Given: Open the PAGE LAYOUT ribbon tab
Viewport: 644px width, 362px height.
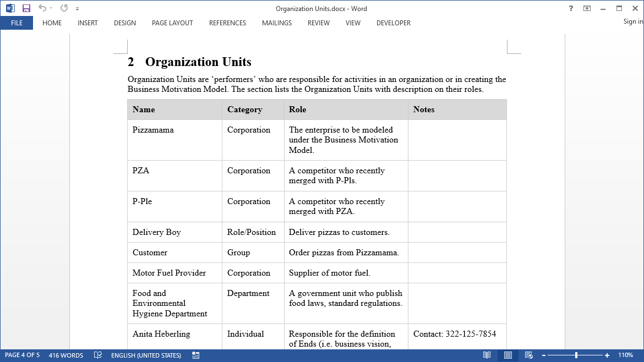Looking at the screenshot, I should tap(172, 23).
